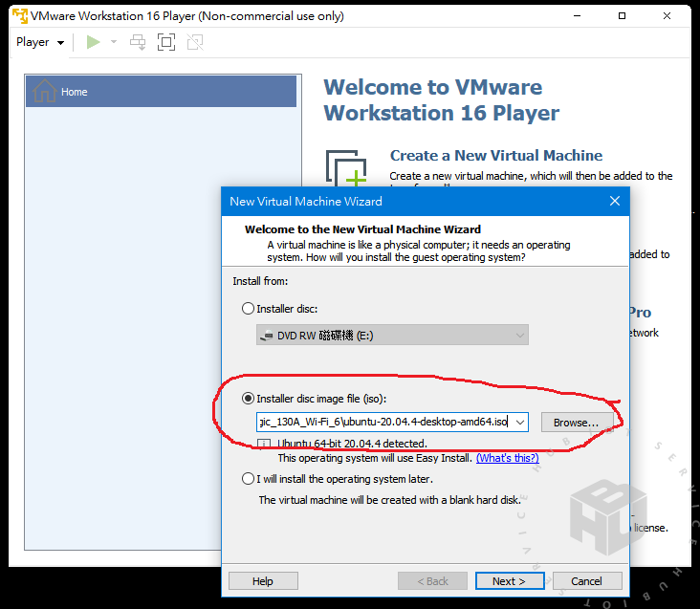Image resolution: width=700 pixels, height=609 pixels.
Task: Select Home in the library list
Action: (x=161, y=92)
